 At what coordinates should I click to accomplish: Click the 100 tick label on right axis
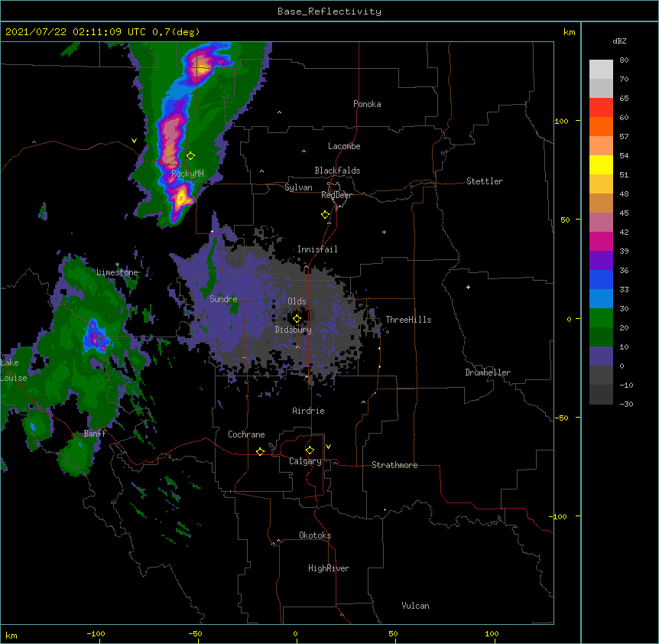[x=561, y=121]
